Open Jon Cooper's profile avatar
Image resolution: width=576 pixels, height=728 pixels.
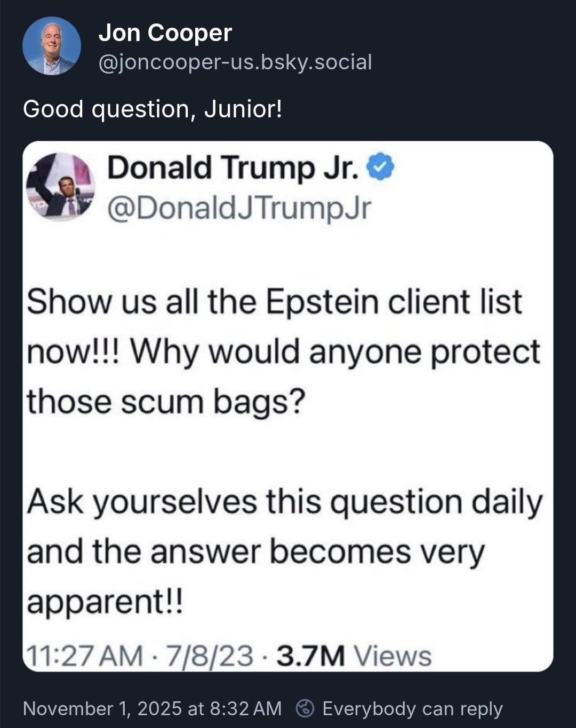pos(52,46)
